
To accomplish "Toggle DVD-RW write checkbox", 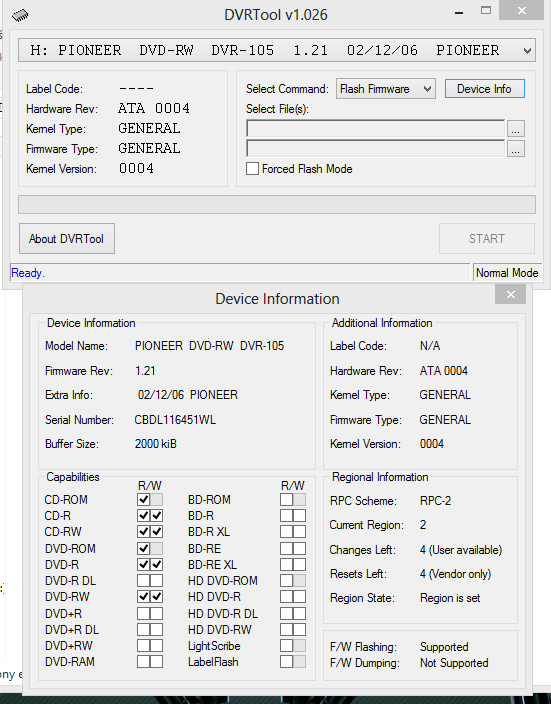I will pos(156,597).
